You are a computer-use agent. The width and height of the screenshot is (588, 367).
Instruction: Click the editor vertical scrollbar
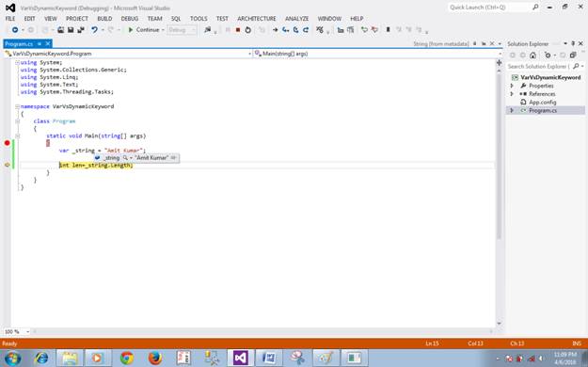click(499, 155)
